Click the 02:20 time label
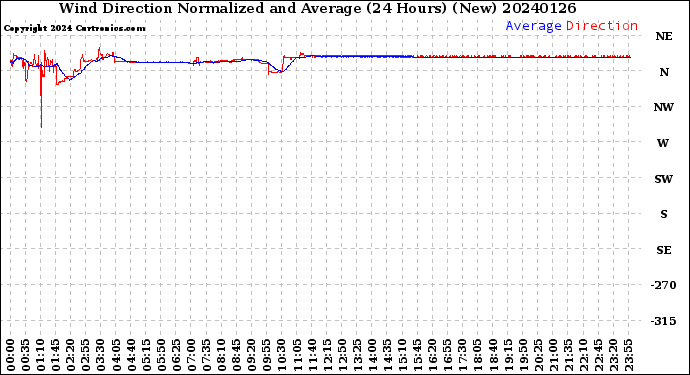Image resolution: width=690 pixels, height=375 pixels. [x=71, y=355]
